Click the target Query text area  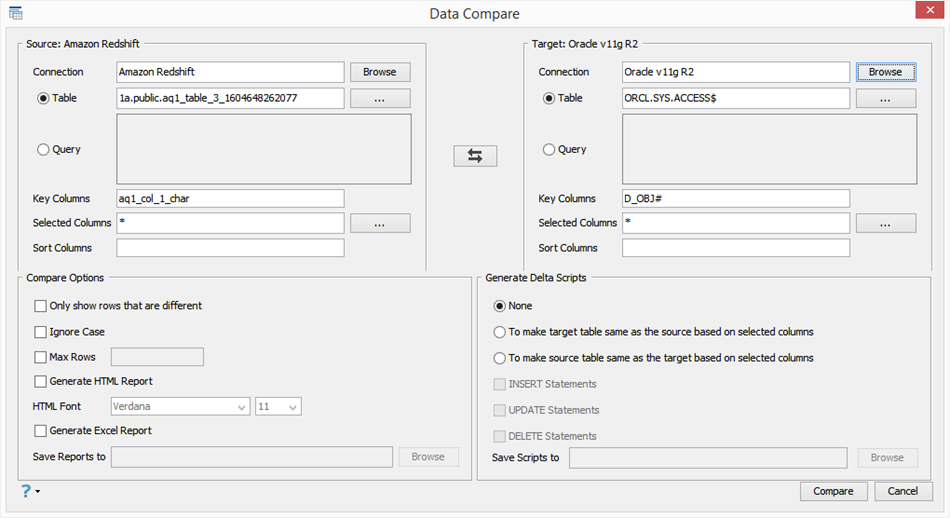coord(769,149)
